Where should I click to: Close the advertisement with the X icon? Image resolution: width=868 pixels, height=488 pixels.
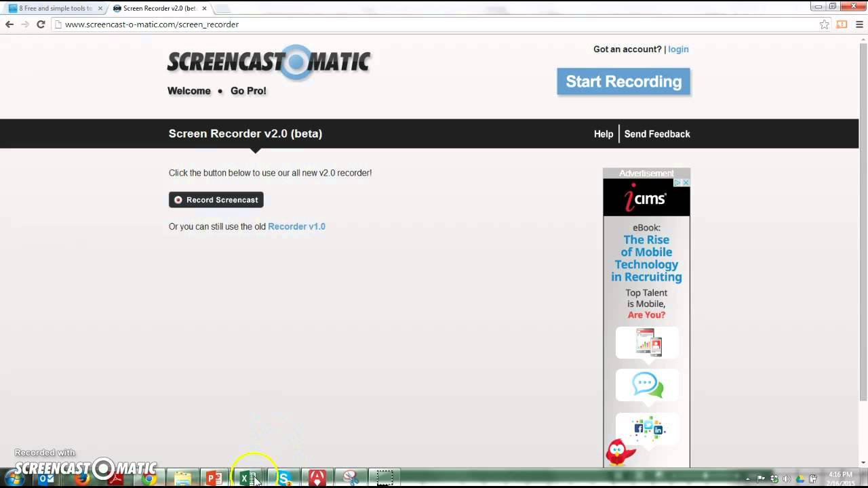click(x=686, y=183)
